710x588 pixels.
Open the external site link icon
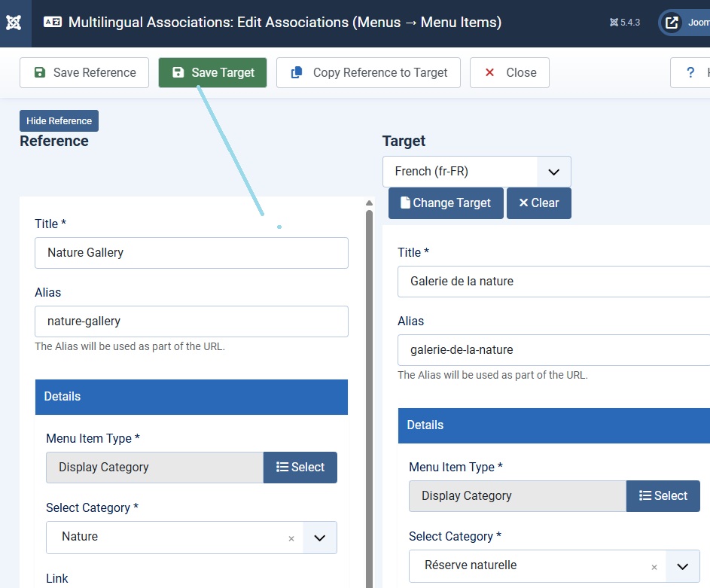coord(672,23)
